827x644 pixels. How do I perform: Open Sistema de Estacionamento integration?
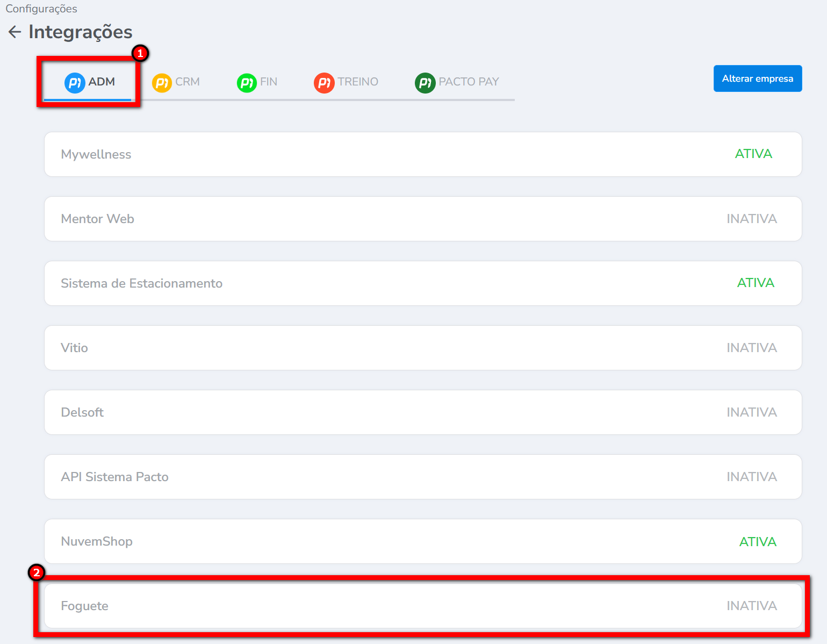coord(422,283)
